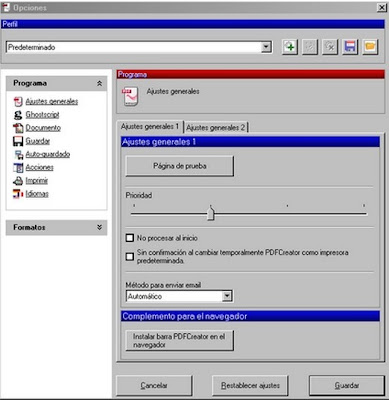Expand the Formatos sidebar section
This screenshot has height=400, width=389.
[99, 227]
